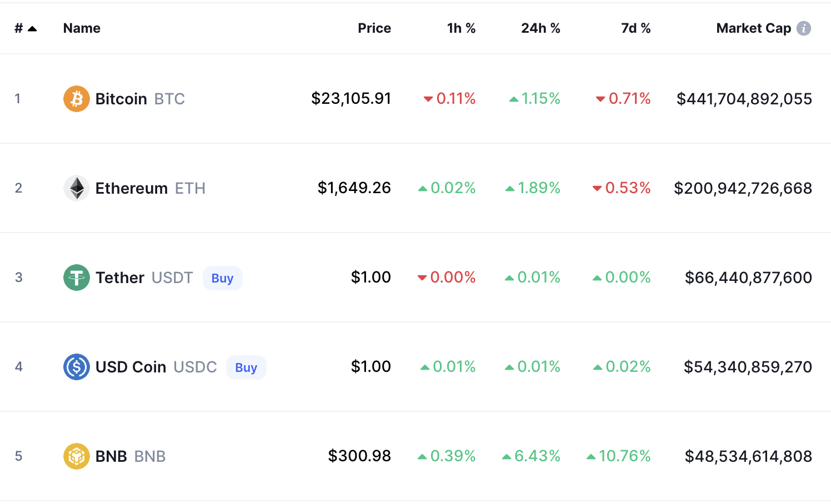This screenshot has width=831, height=504.
Task: Sort by the 7d % column header
Action: [635, 28]
